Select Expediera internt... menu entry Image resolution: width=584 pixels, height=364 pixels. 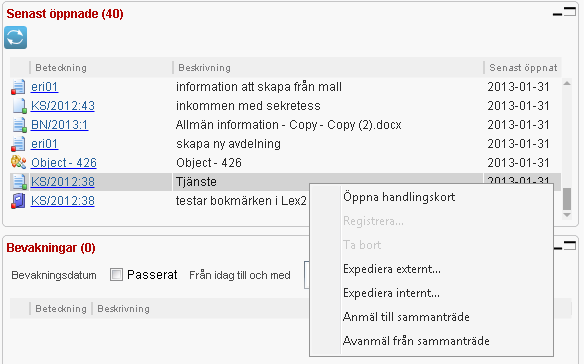pos(391,293)
